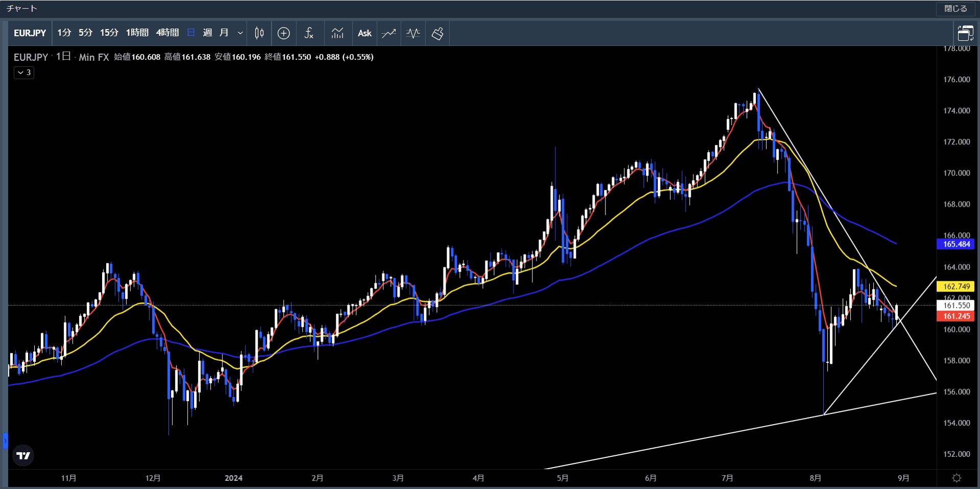Toggle the Ask price display
This screenshot has height=489, width=980.
(x=364, y=33)
